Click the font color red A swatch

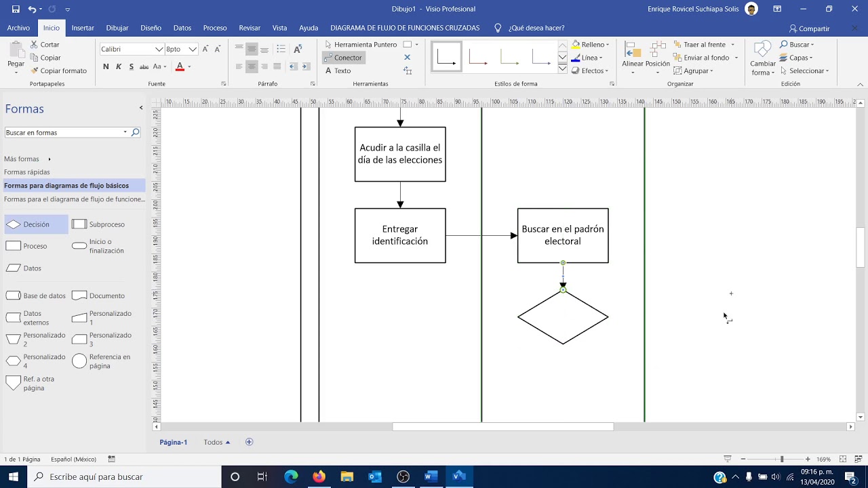pyautogui.click(x=180, y=66)
